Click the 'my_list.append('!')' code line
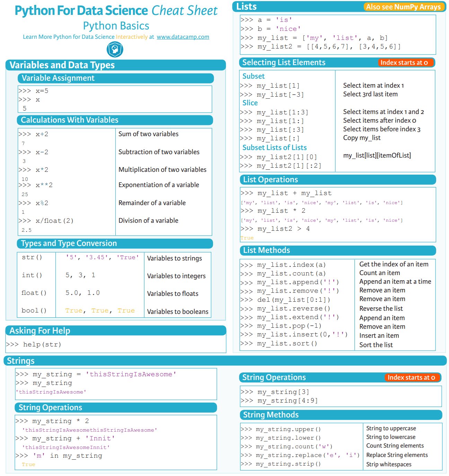 290,282
